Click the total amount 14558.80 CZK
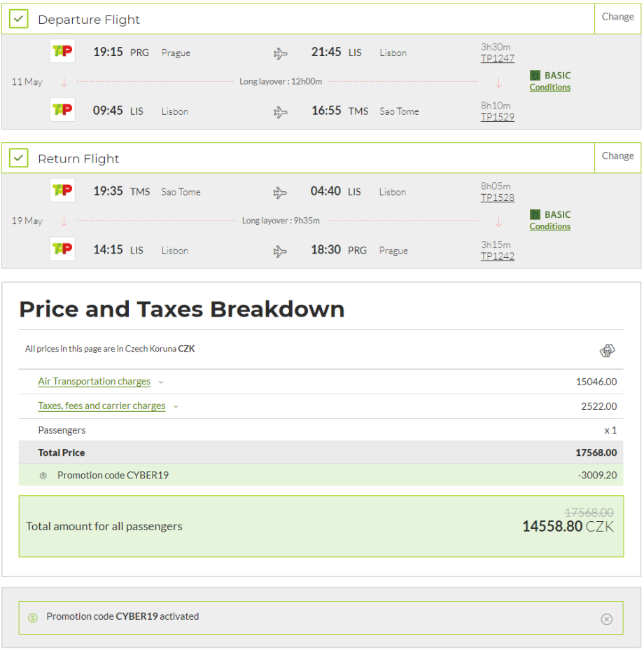The width and height of the screenshot is (644, 650). 568,526
